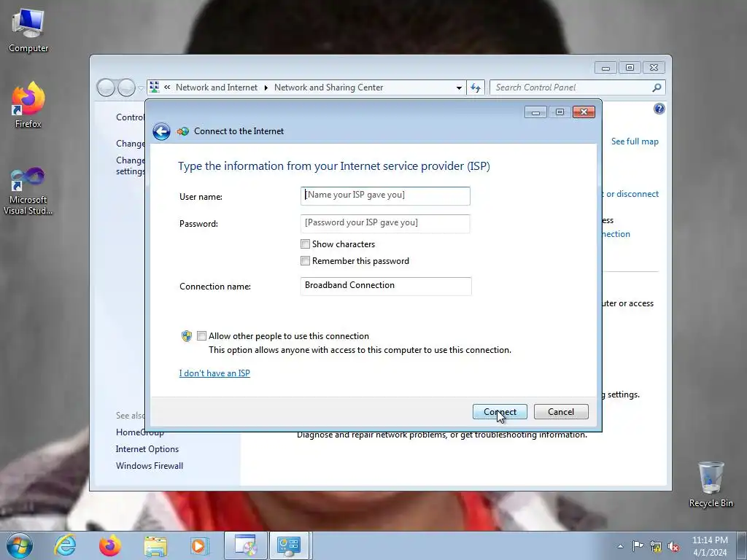Click the blue back arrow in Connect to the Internet

tap(161, 131)
